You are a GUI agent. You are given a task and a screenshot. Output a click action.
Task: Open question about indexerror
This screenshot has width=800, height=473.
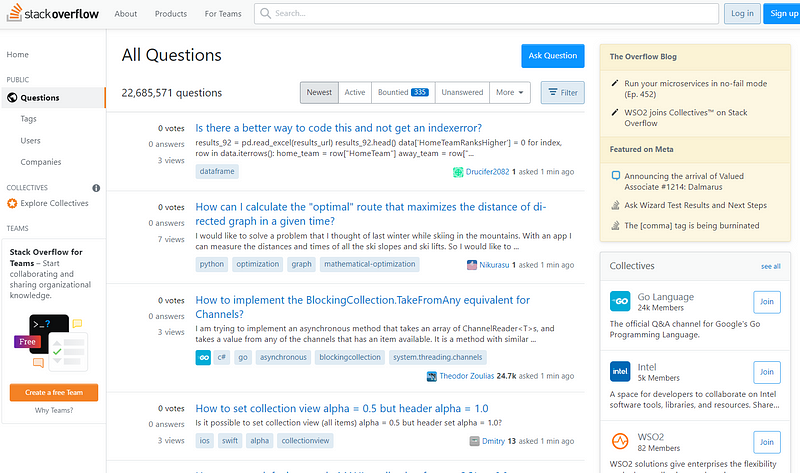(x=338, y=128)
